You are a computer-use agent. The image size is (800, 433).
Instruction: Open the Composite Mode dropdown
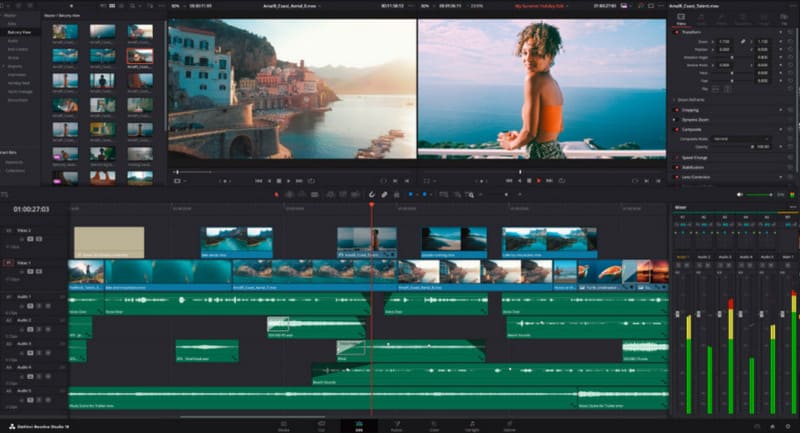(741, 139)
